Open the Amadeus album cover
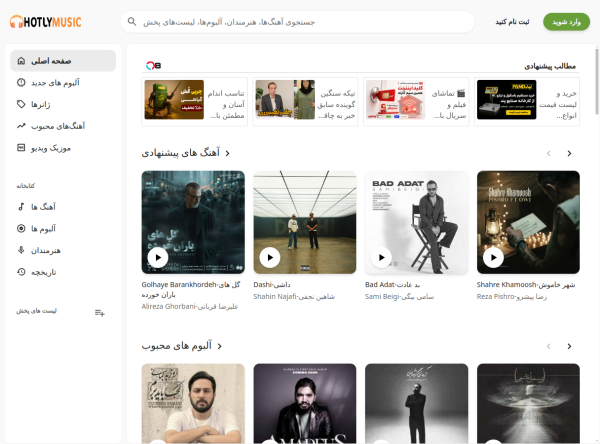Viewport: 600px width, 444px height. click(305, 404)
